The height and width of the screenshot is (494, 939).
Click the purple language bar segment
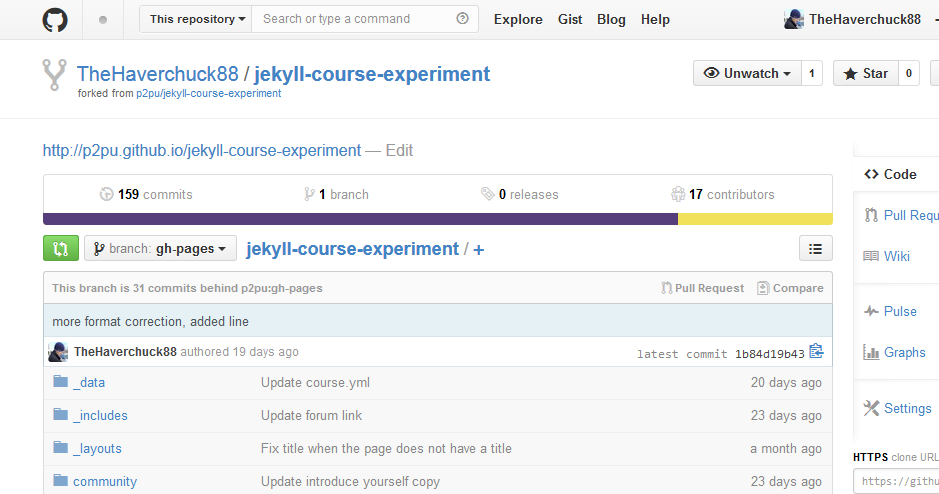tap(361, 219)
